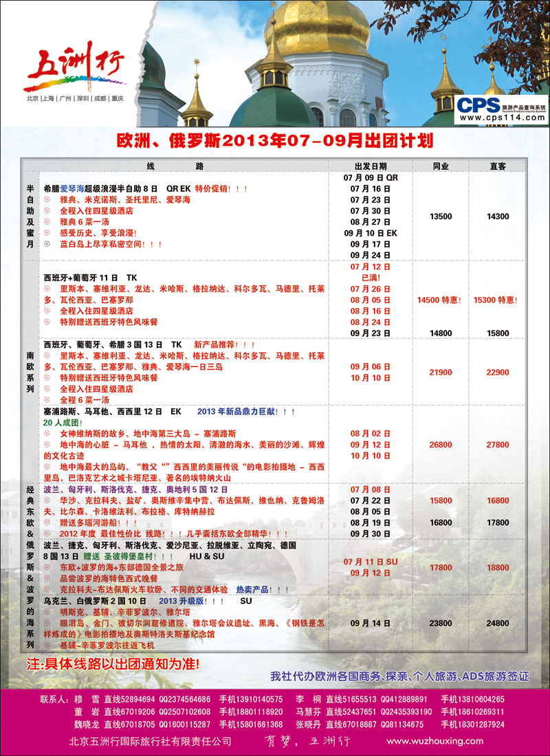Click the 我社代办欧洲各国商务 visa service line
The image size is (550, 756).
click(399, 676)
